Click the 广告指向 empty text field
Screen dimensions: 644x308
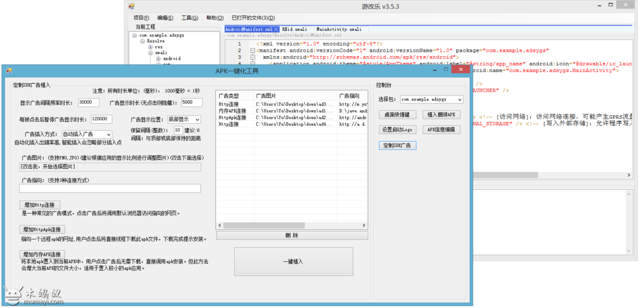[110, 188]
